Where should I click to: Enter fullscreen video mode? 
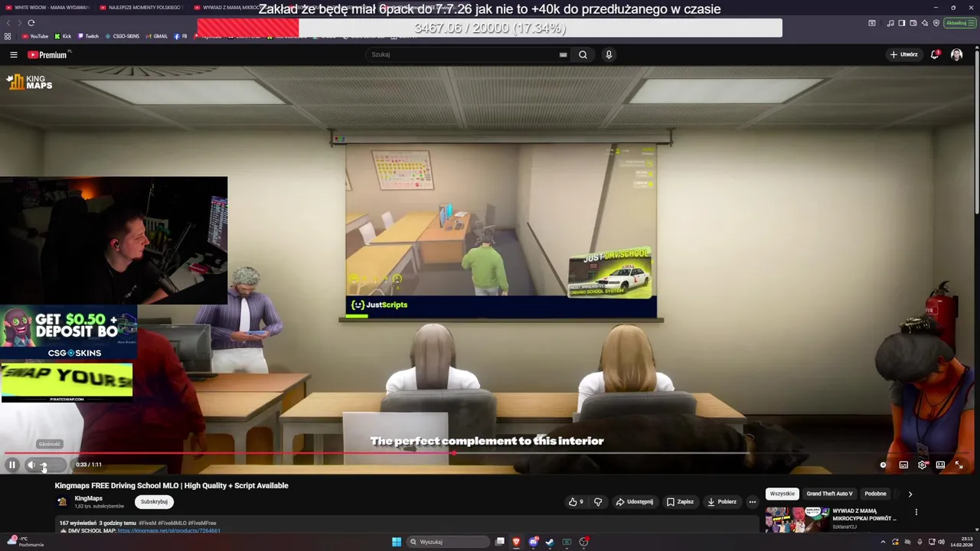click(959, 465)
